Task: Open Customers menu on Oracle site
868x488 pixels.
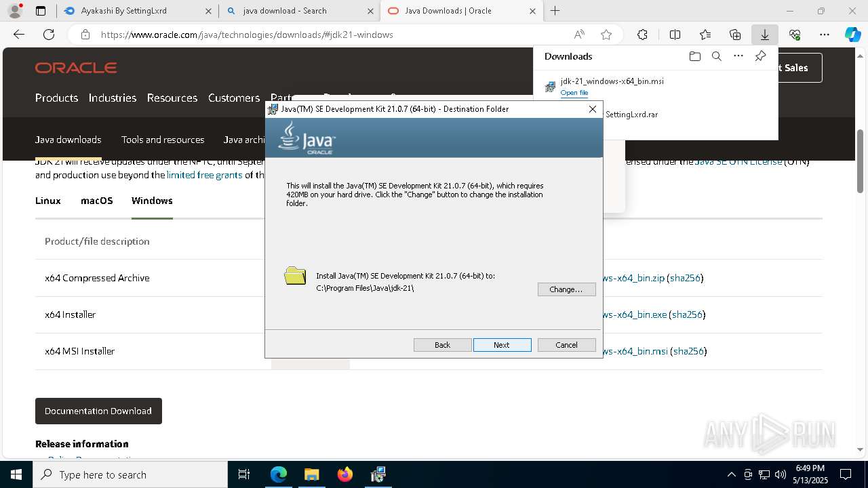Action: pos(234,98)
